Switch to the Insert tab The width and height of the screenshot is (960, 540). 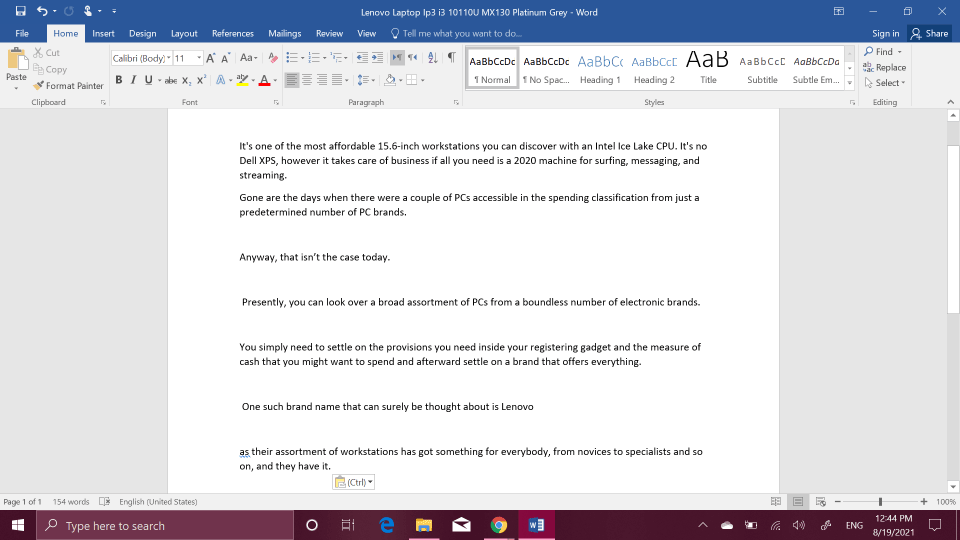click(x=103, y=34)
